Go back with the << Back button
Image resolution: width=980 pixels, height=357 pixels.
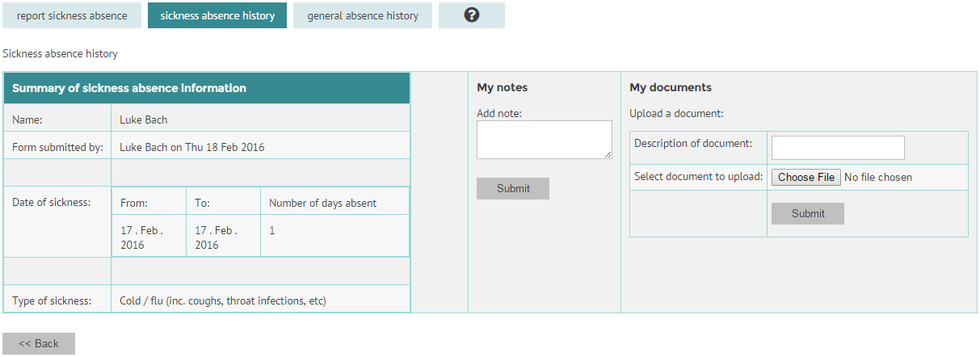point(39,343)
